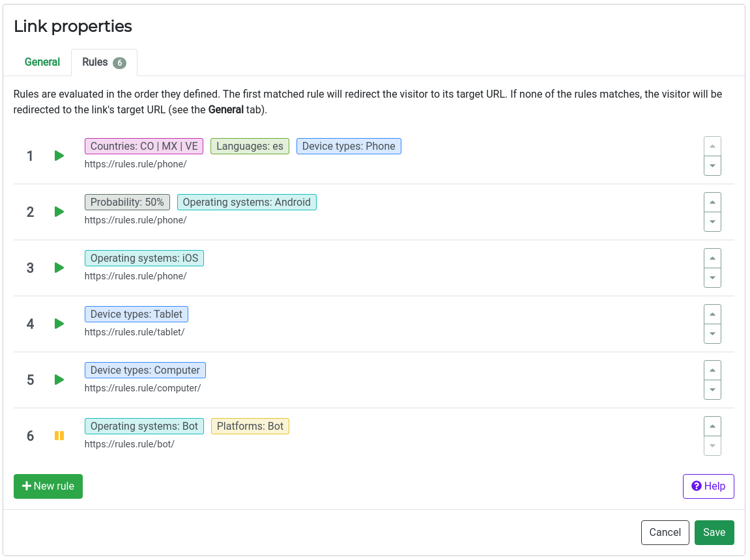Image resolution: width=750 pixels, height=560 pixels.
Task: Toggle the play icon on the Tablet rule
Action: click(x=59, y=324)
